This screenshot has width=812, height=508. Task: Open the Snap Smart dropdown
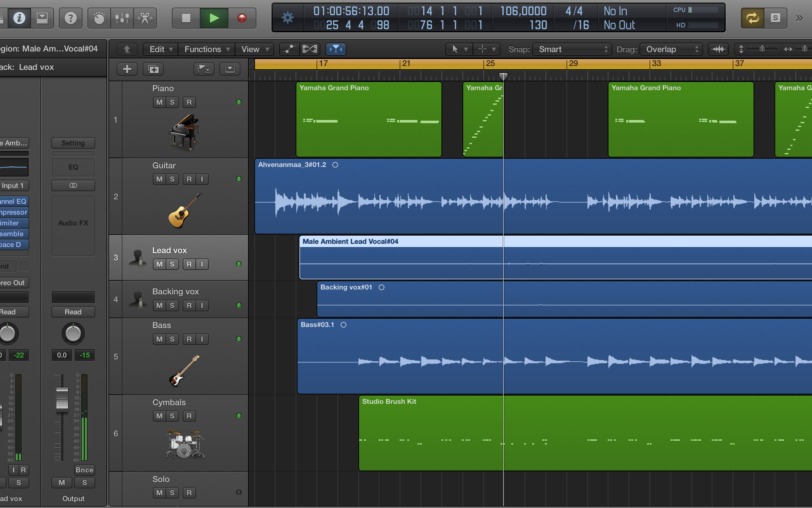(572, 50)
